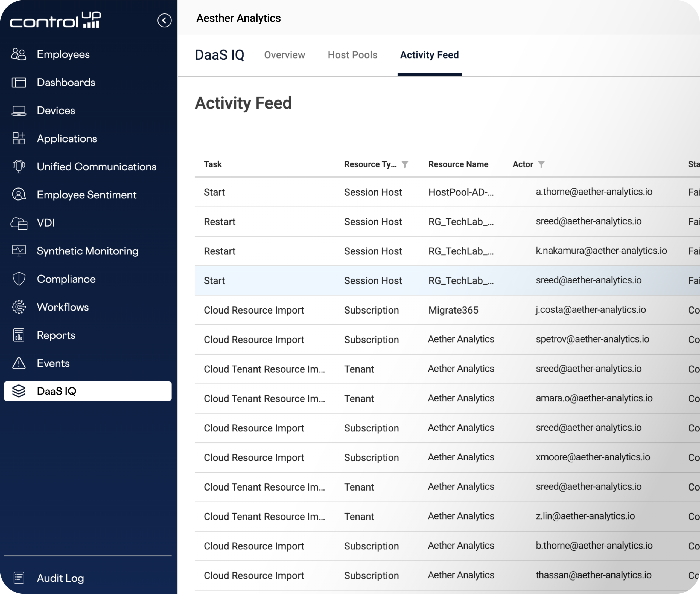Switch to the Host Pools tab

point(352,55)
